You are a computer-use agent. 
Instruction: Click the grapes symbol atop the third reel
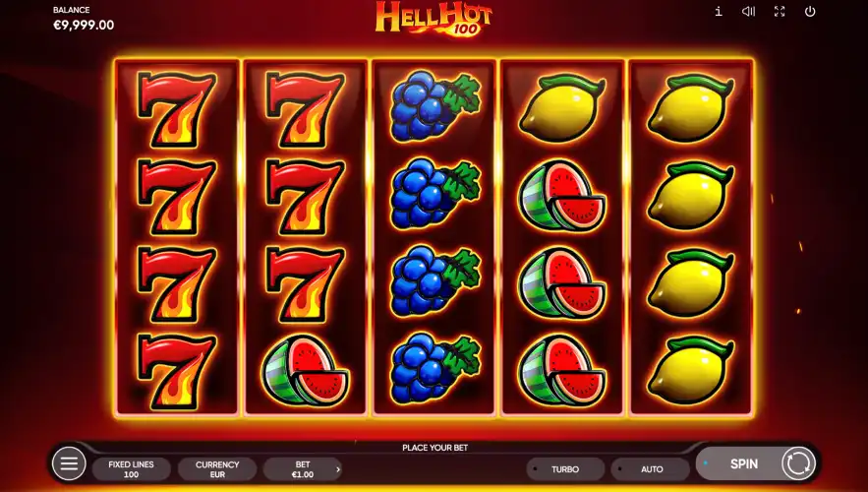point(434,106)
